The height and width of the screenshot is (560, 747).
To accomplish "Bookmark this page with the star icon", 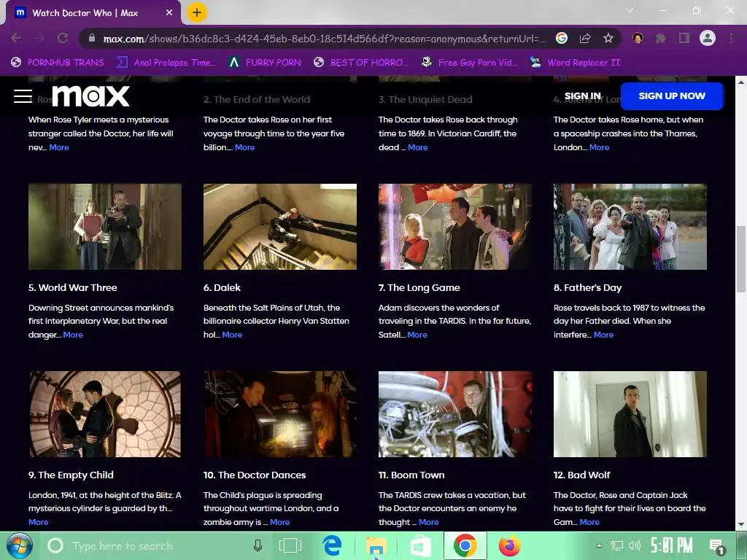I will click(x=608, y=38).
